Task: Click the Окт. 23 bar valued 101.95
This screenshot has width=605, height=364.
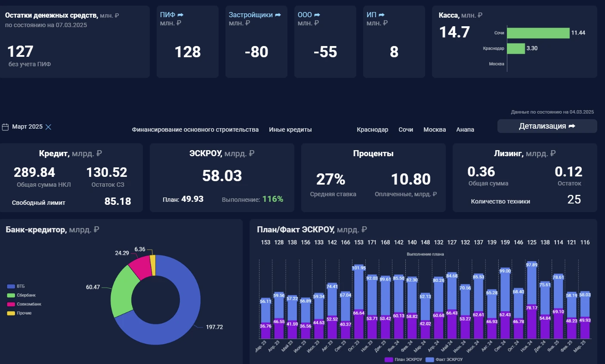Action: tap(359, 287)
